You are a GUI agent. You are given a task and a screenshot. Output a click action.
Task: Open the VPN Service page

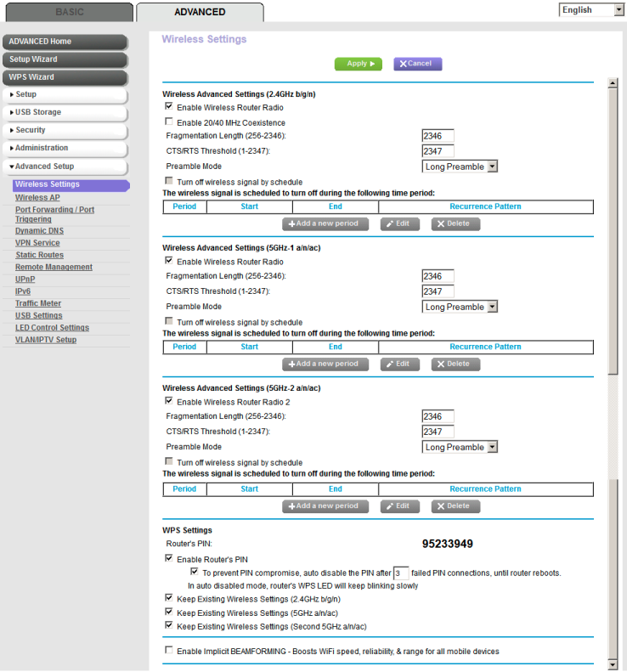click(x=37, y=243)
